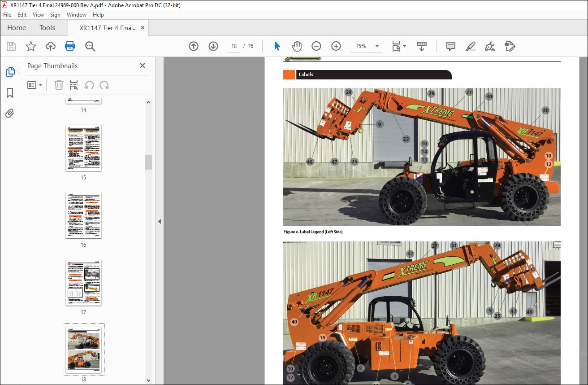
Task: Select page 15 thumbnail
Action: (83, 148)
